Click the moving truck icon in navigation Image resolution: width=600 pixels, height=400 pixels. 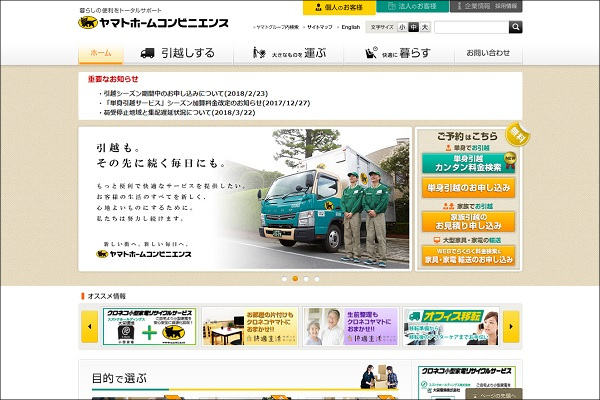[x=147, y=54]
